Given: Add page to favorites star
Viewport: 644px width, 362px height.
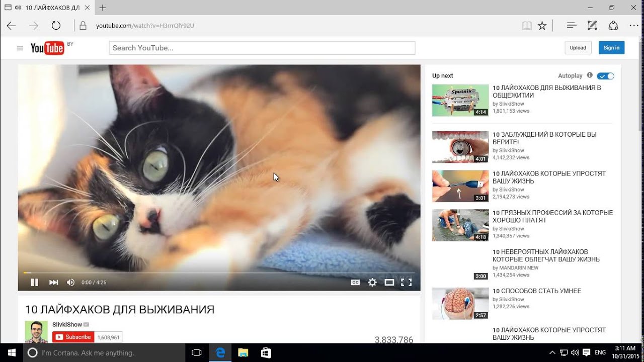Looking at the screenshot, I should pos(542,26).
